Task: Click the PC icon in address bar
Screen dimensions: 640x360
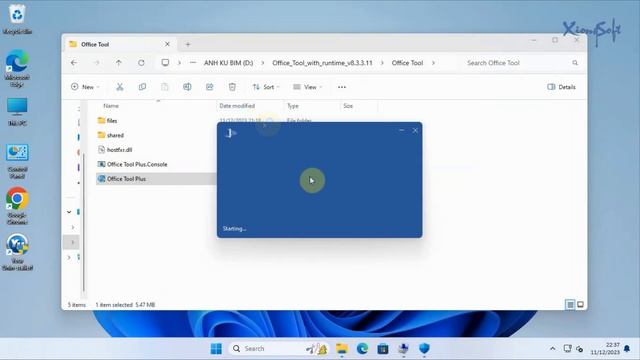Action: point(165,63)
